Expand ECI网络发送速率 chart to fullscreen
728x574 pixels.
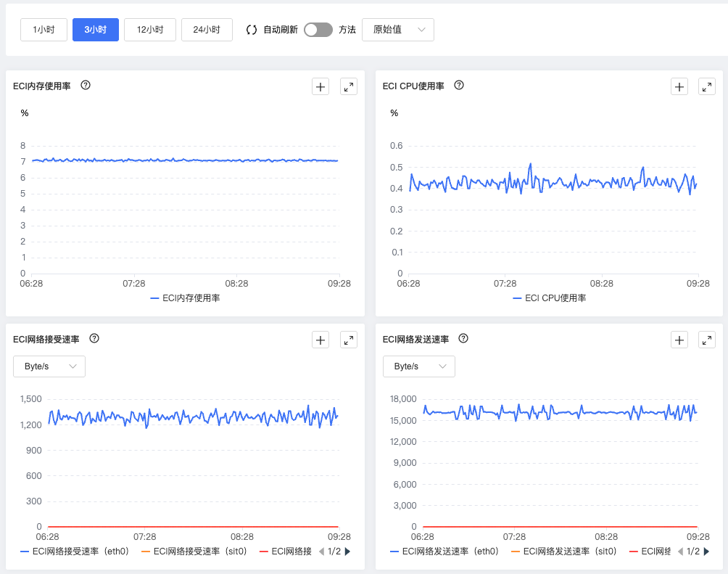[707, 340]
